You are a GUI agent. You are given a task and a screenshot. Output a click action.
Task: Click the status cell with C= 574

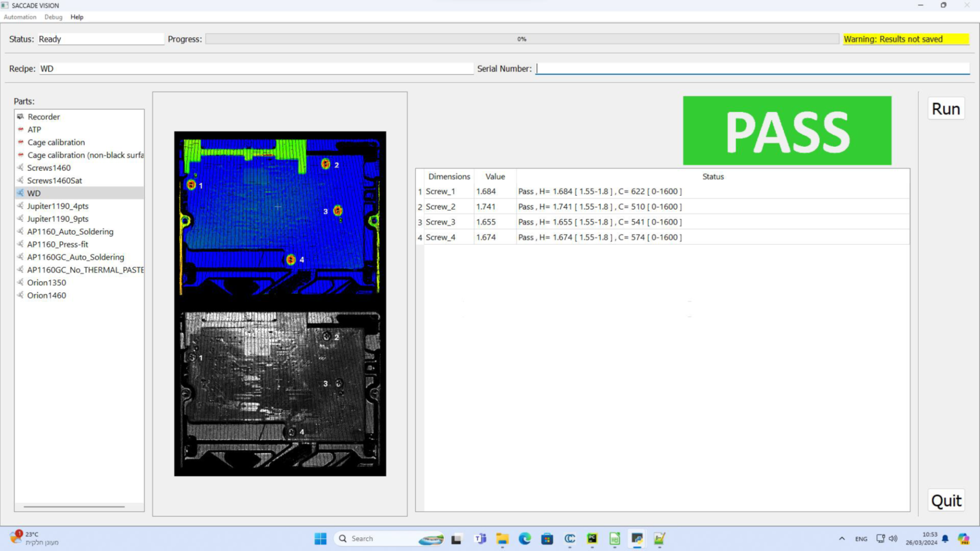click(x=713, y=237)
